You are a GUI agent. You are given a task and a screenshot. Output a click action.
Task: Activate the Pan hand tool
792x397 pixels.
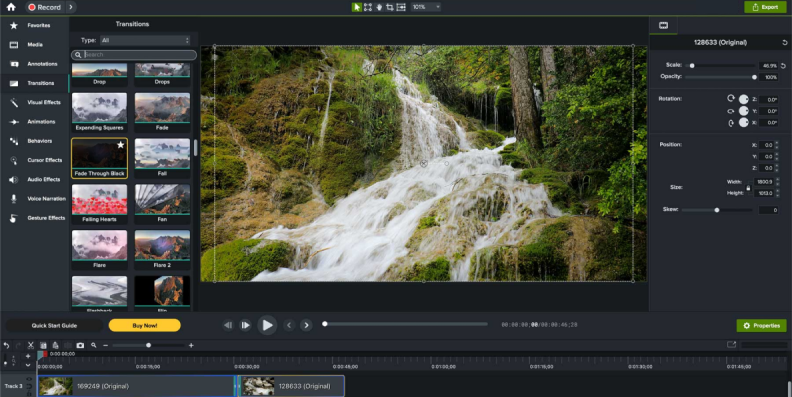point(379,7)
